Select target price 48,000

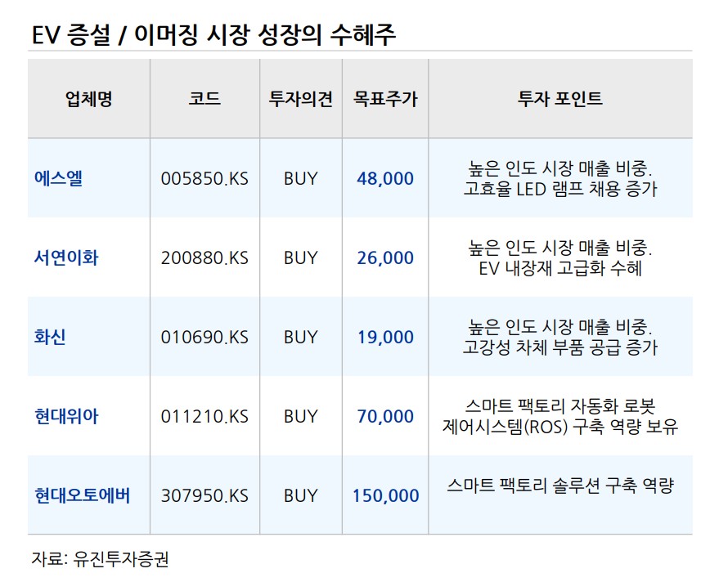pyautogui.click(x=385, y=179)
